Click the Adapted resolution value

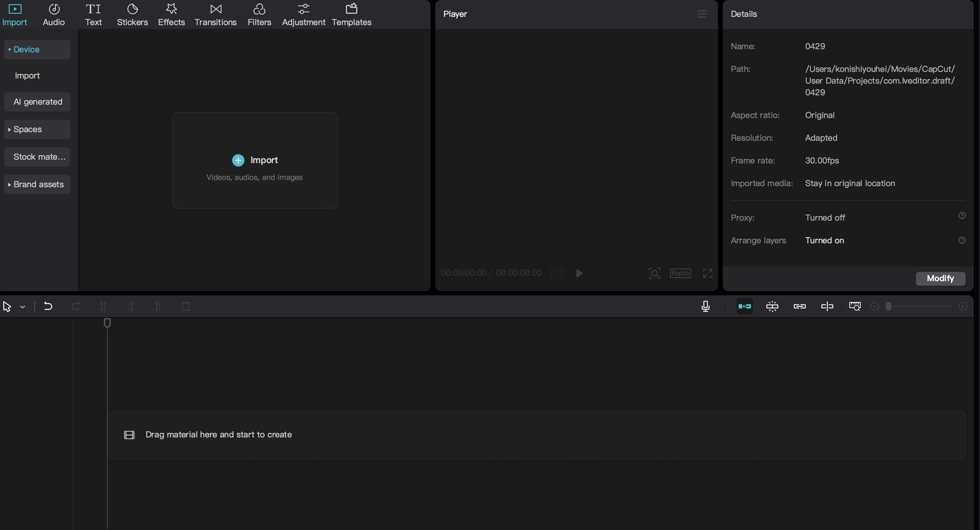(x=821, y=138)
